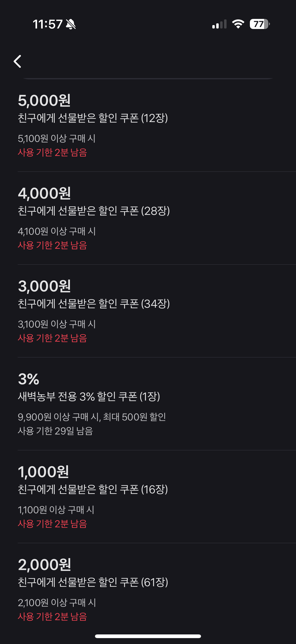Viewport: 296px width, 644px height.
Task: Tap the home indicator bar at bottom
Action: [148, 636]
